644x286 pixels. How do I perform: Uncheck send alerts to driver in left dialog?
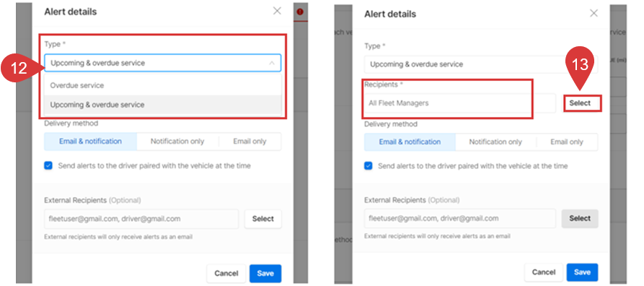click(48, 166)
